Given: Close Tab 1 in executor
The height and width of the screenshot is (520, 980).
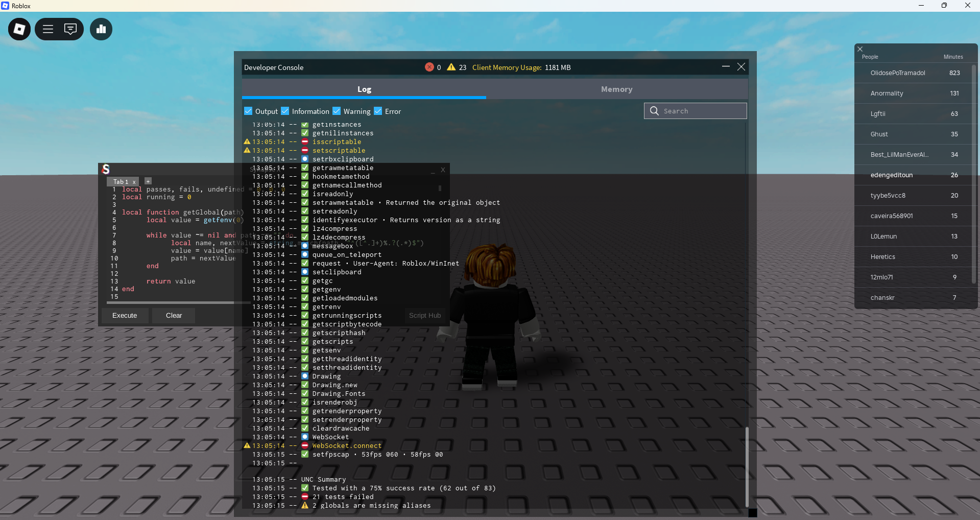Looking at the screenshot, I should pos(134,182).
